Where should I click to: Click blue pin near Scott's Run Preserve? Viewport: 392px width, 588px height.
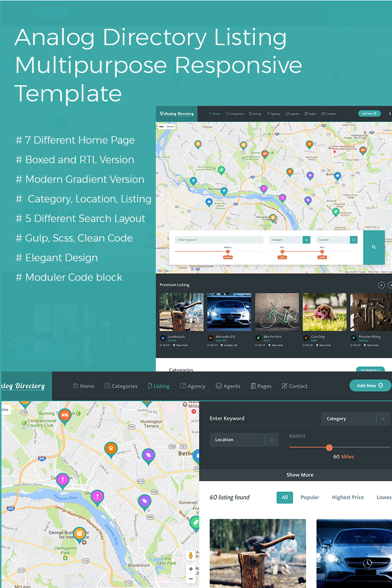tap(209, 202)
